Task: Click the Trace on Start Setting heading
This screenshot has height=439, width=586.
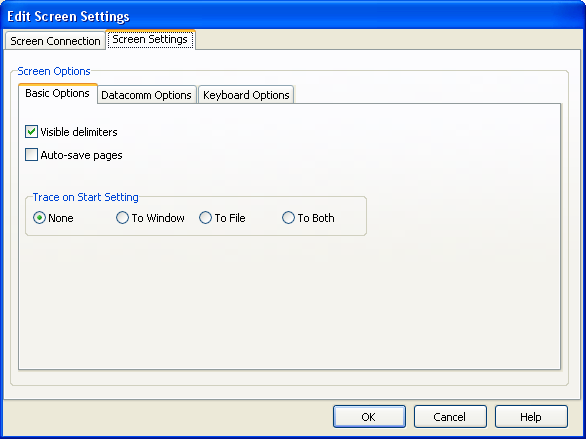Action: click(x=85, y=197)
